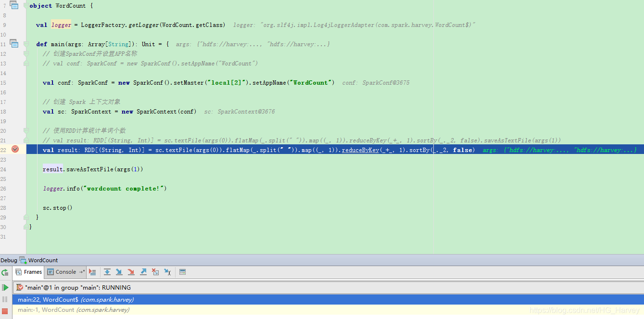The image size is (644, 319).
Task: Open the thread selector showing main RUNNING
Action: coord(328,287)
